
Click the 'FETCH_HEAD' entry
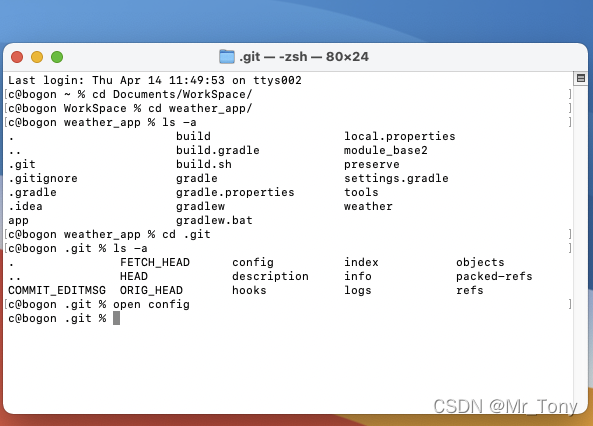tap(155, 262)
